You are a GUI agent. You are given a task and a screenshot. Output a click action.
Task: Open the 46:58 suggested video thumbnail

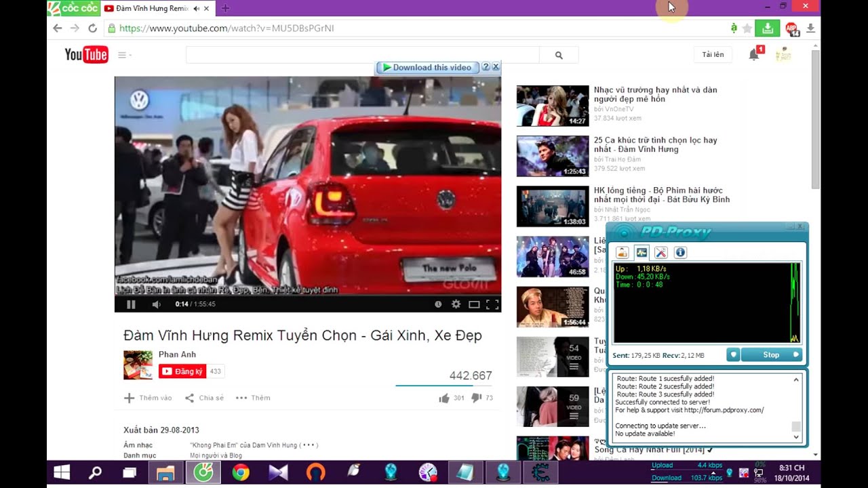coord(553,256)
